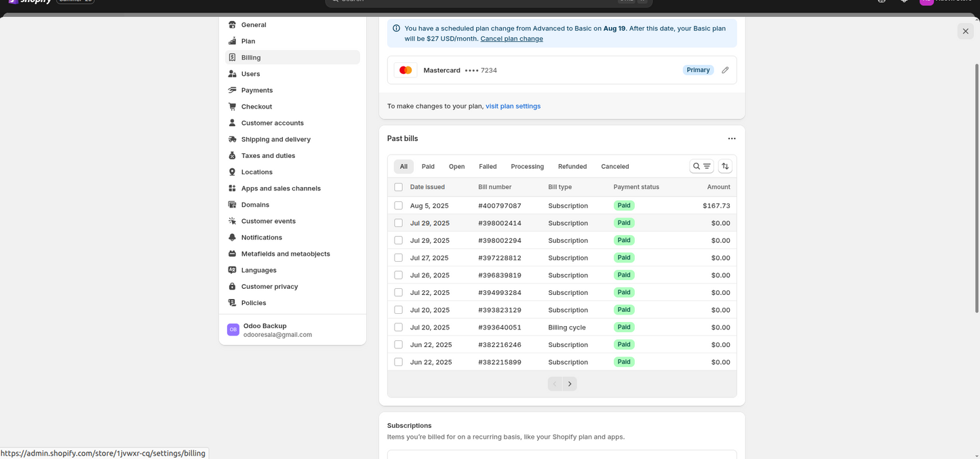This screenshot has height=459, width=980.
Task: Switch to the Failed bills tab
Action: point(488,166)
